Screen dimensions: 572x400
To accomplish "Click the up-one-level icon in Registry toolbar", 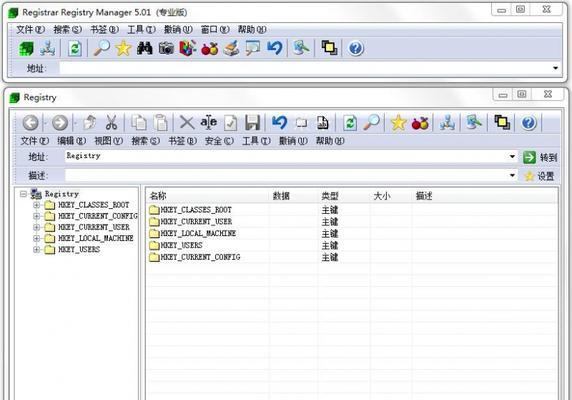I will pos(89,123).
